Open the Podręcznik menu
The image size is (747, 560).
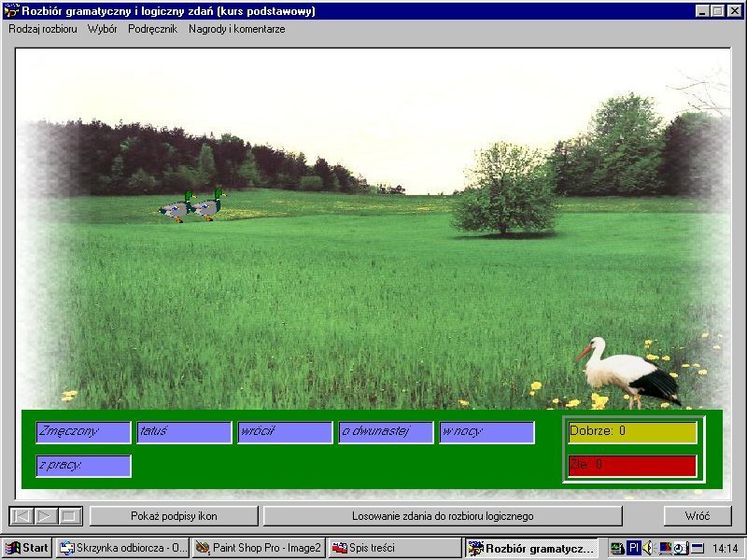click(152, 29)
